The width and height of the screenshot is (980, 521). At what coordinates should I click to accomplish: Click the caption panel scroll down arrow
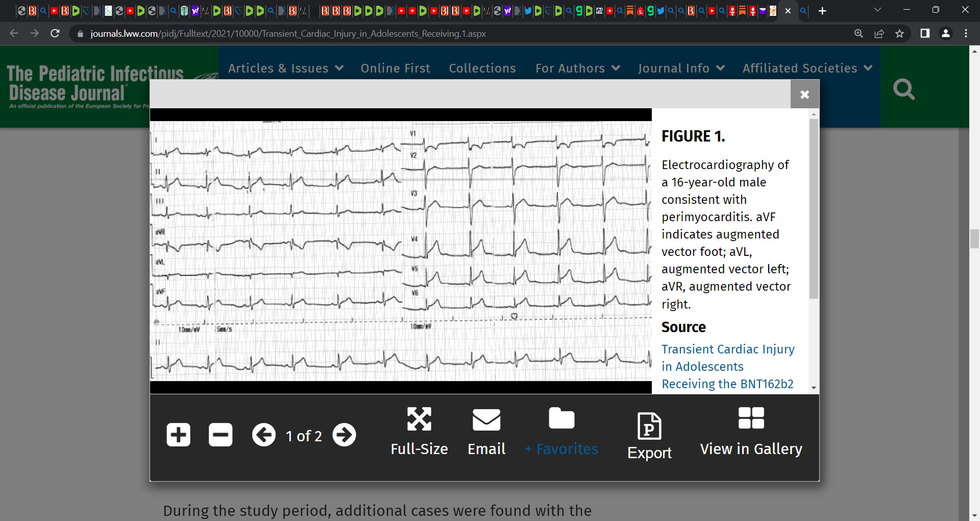tap(814, 388)
